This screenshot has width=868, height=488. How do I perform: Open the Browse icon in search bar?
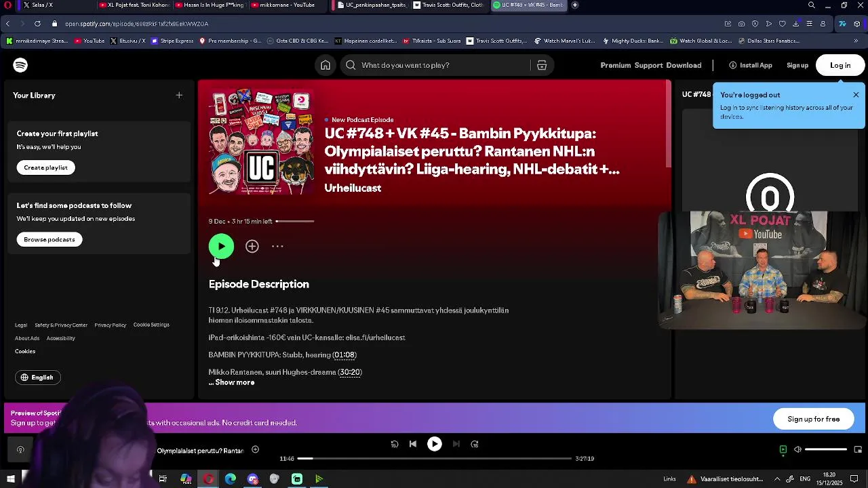[x=542, y=65]
